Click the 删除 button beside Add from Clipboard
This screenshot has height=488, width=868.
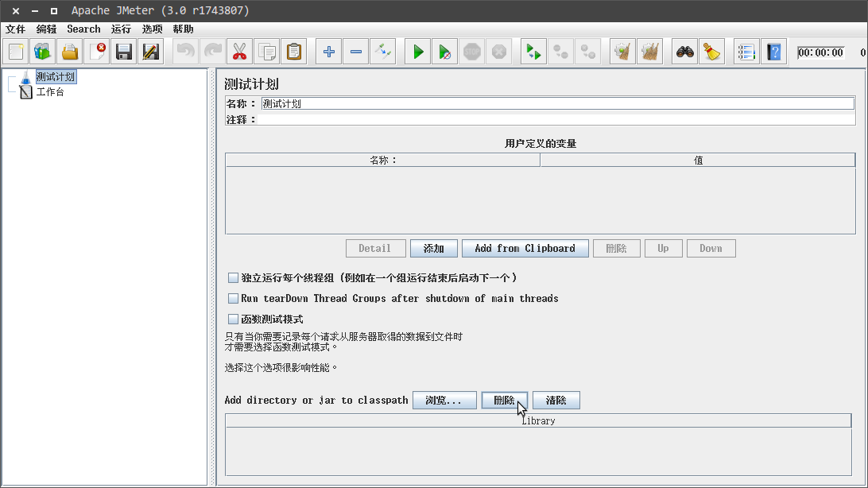[x=616, y=249]
